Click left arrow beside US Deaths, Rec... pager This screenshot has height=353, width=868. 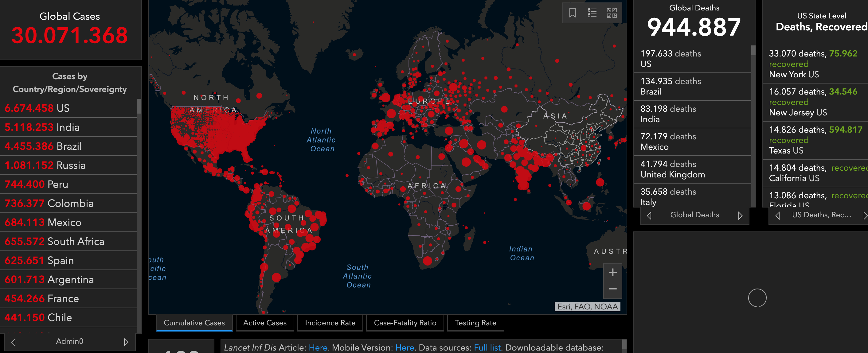click(x=778, y=215)
